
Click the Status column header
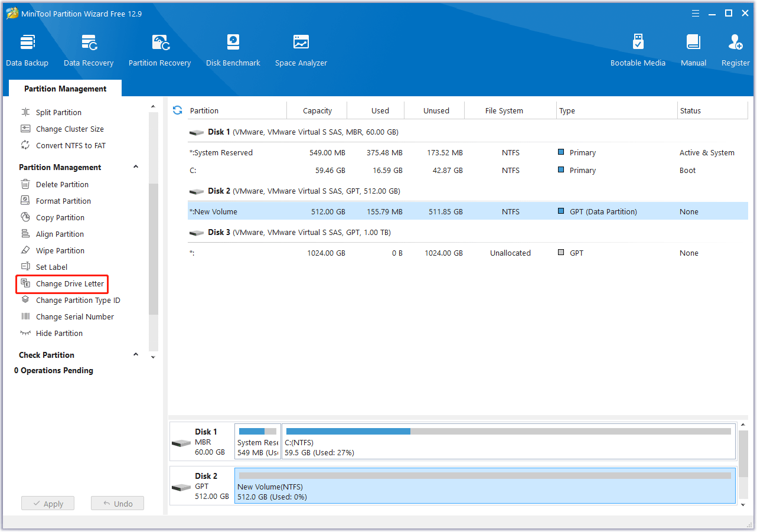coord(713,110)
